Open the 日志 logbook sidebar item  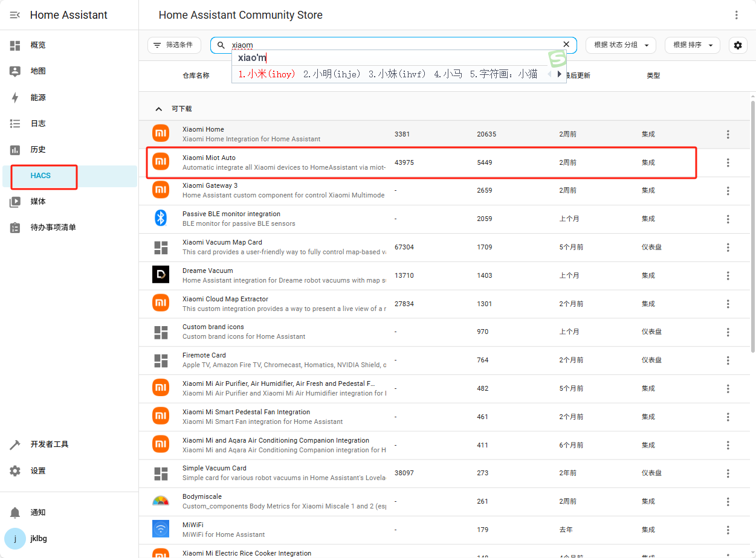tap(69, 123)
